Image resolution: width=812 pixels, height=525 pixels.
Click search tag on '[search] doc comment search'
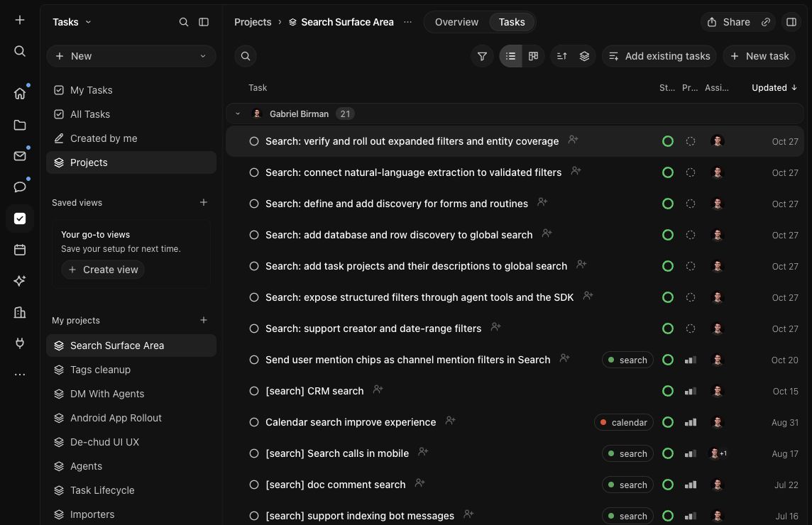(627, 485)
